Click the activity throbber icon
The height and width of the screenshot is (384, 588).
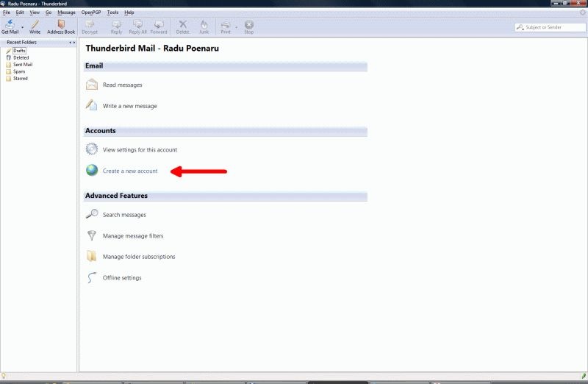click(x=583, y=13)
